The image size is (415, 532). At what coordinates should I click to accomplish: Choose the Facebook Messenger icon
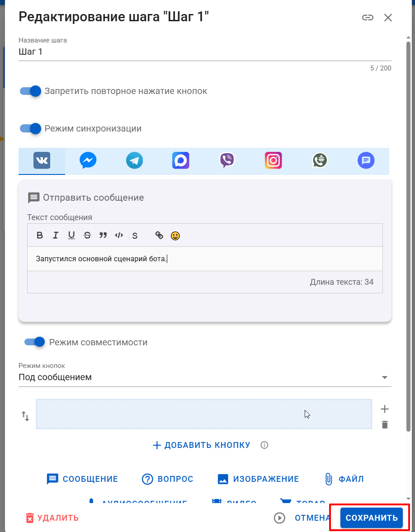[x=88, y=160]
